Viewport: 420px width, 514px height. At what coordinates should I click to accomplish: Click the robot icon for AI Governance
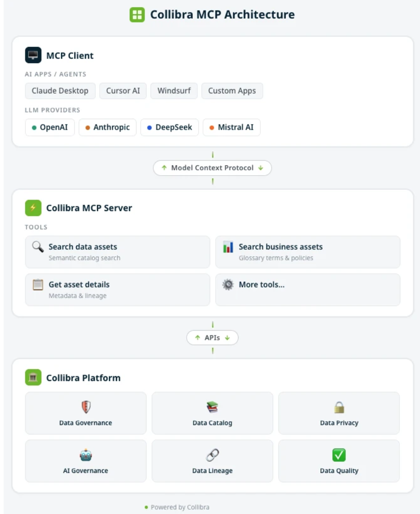coord(86,455)
